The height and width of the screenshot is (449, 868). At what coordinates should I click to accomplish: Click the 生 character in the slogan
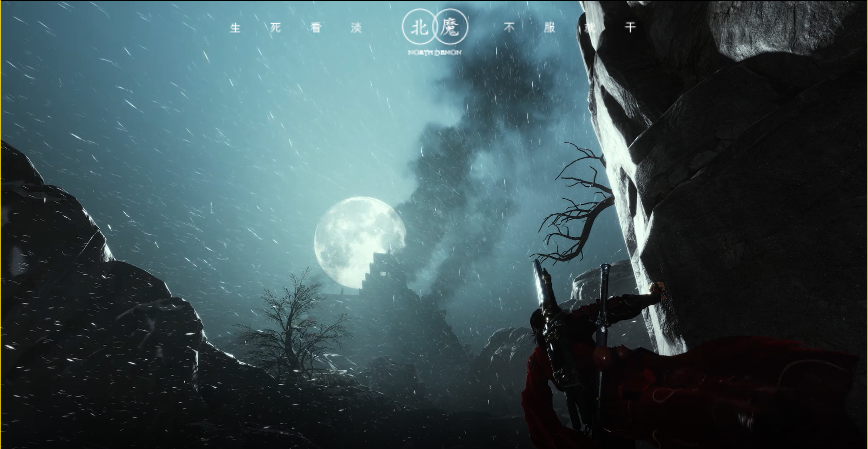(235, 28)
